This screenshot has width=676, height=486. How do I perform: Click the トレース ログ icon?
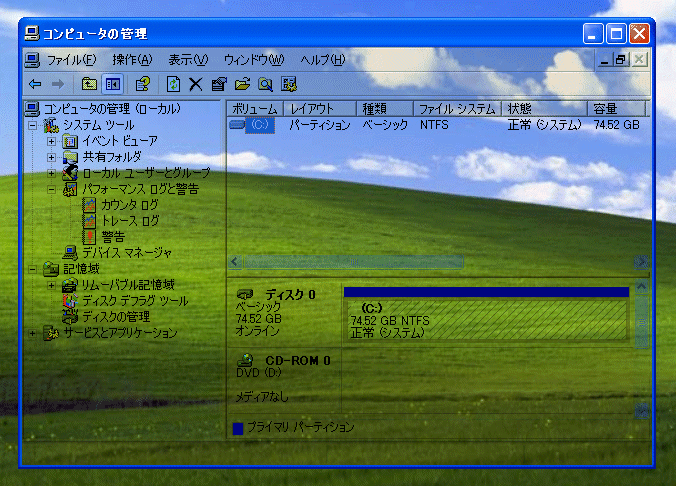point(89,221)
